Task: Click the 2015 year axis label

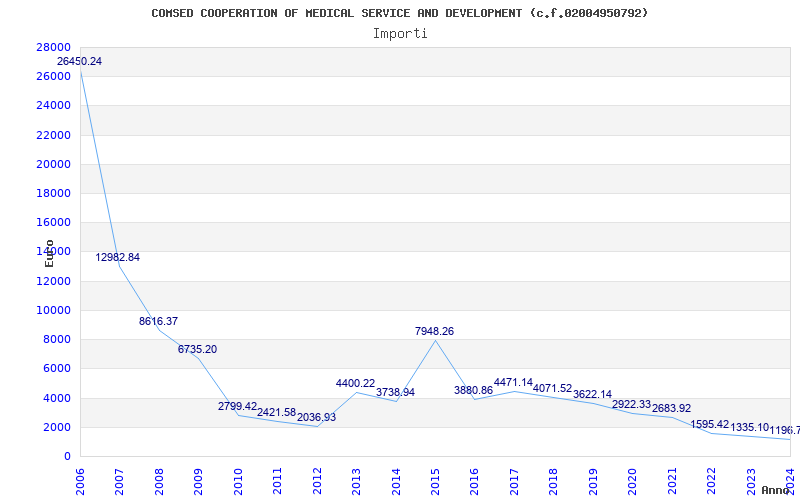Action: (435, 482)
